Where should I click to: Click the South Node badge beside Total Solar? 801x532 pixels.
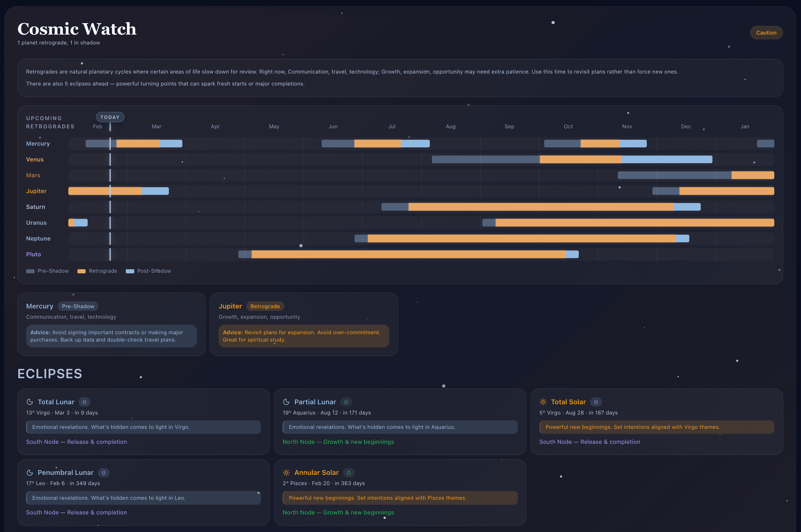pyautogui.click(x=596, y=402)
